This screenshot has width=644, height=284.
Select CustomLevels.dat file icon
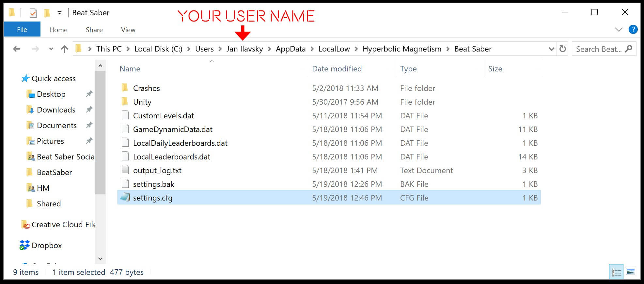[x=125, y=115]
